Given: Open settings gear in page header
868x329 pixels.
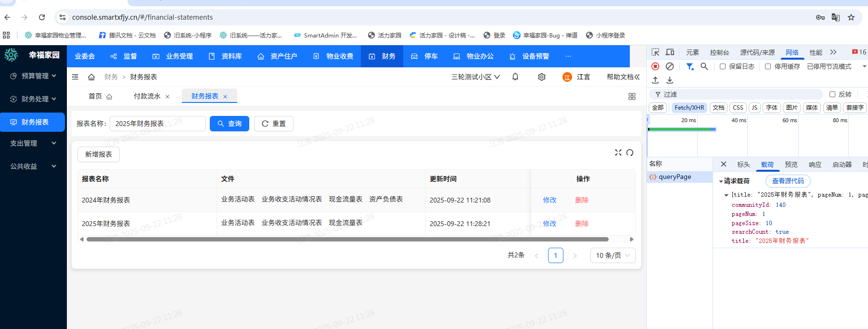Looking at the screenshot, I should point(542,77).
